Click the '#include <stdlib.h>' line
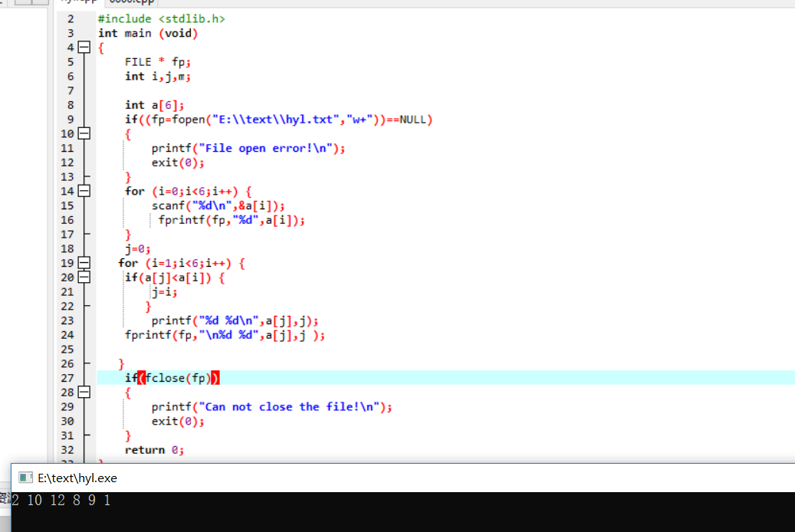The image size is (795, 532). (x=161, y=18)
